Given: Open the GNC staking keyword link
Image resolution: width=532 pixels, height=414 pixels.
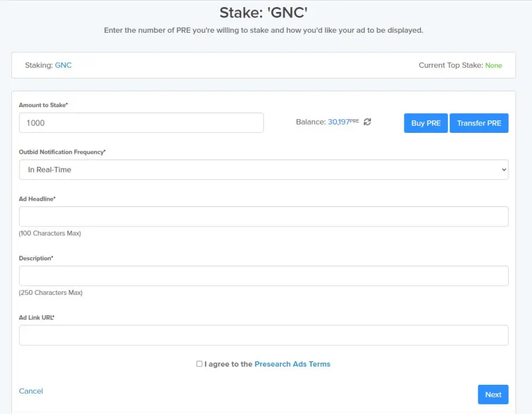Looking at the screenshot, I should pyautogui.click(x=63, y=65).
